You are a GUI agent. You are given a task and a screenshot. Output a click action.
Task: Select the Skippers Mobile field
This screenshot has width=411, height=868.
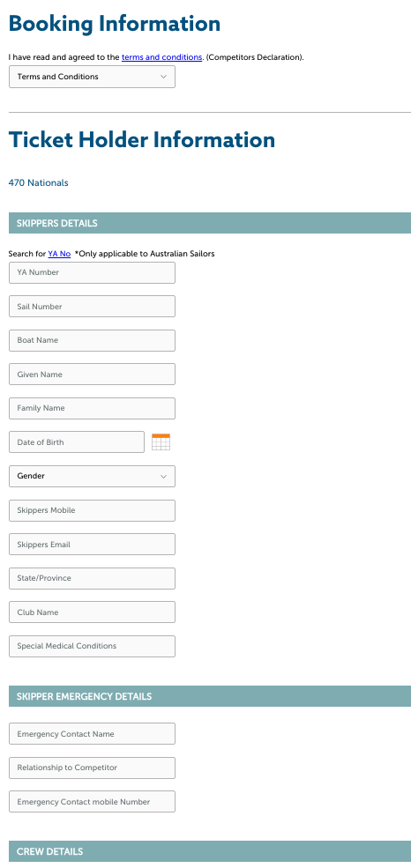pos(92,510)
